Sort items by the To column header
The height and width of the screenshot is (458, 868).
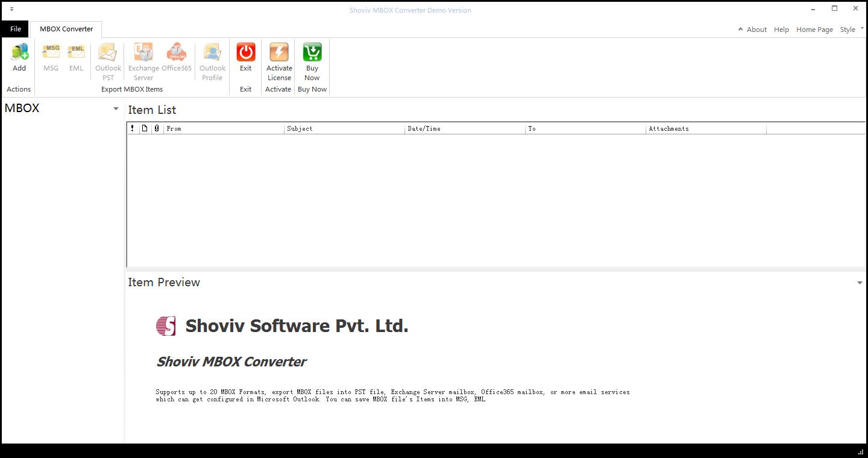point(585,128)
